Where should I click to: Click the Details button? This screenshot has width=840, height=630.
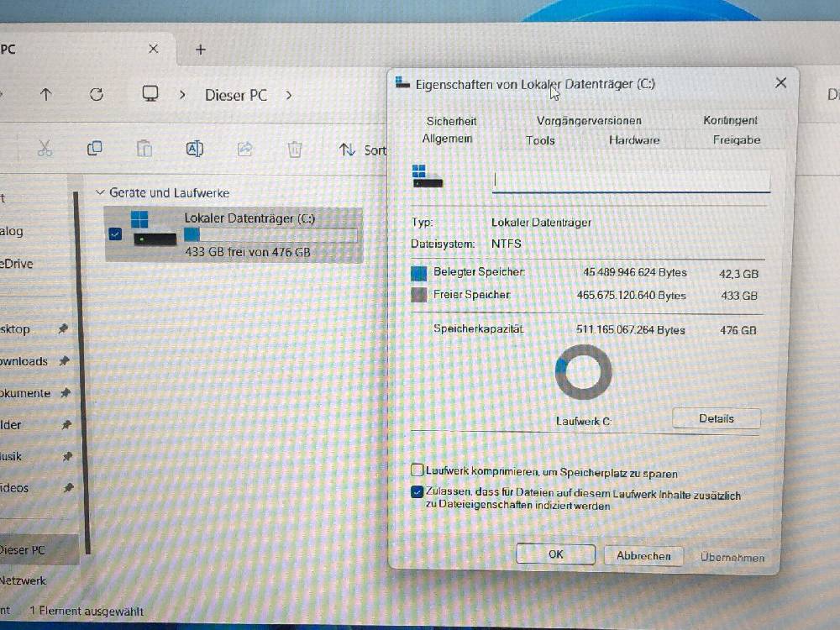pos(717,418)
